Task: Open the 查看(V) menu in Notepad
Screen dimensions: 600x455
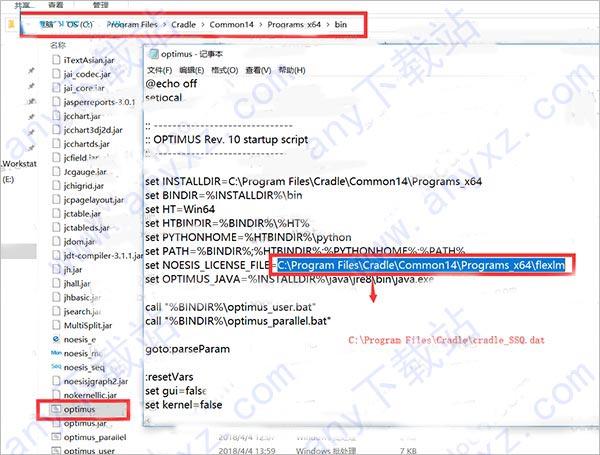Action: tap(258, 70)
